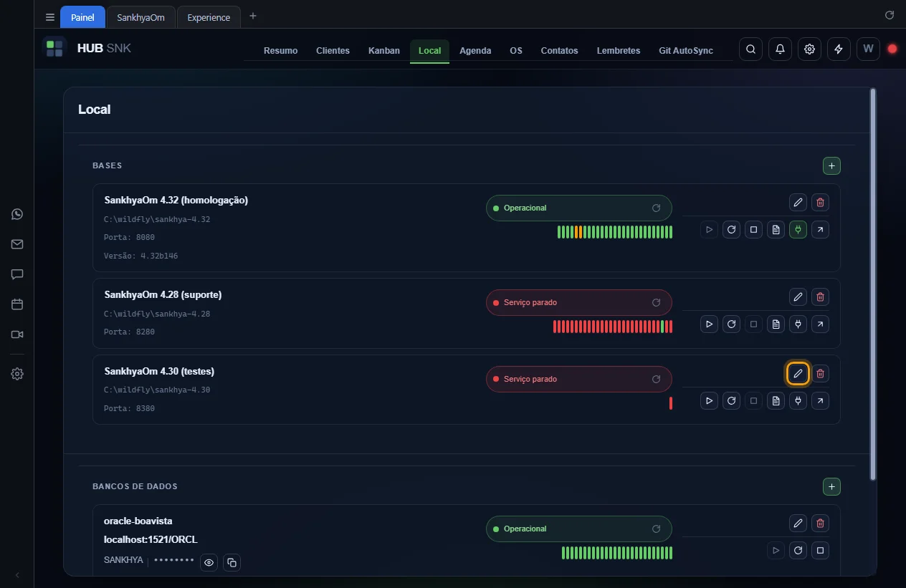This screenshot has height=588, width=906.
Task: Stop the SankhyaOm 4.32 (homologação) service
Action: [x=753, y=230]
